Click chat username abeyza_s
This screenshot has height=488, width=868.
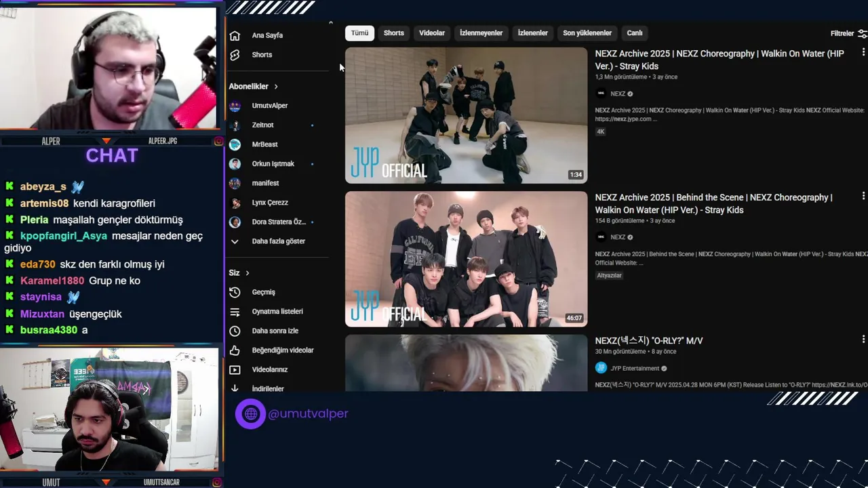tap(43, 186)
